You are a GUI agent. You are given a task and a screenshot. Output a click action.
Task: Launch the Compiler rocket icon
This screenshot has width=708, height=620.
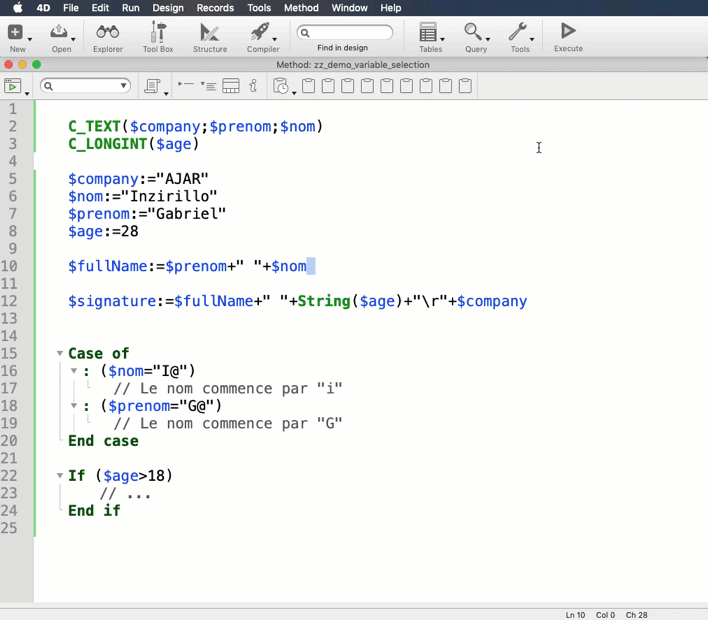260,32
